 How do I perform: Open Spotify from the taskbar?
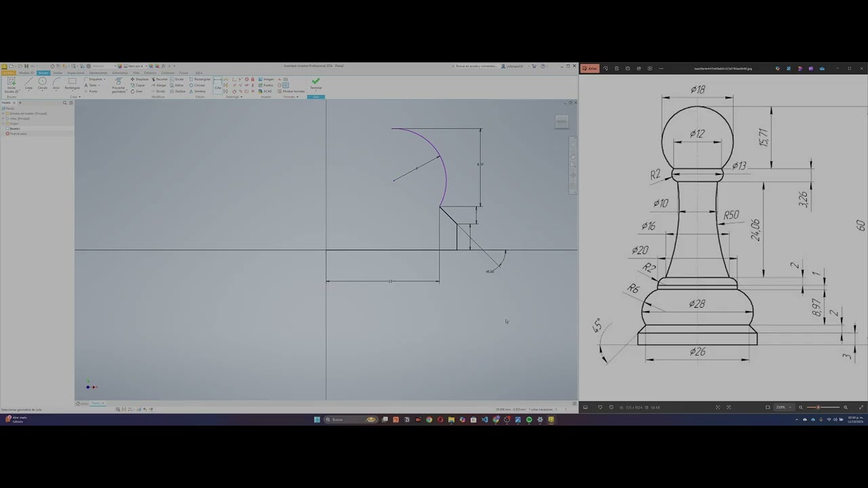(x=529, y=420)
